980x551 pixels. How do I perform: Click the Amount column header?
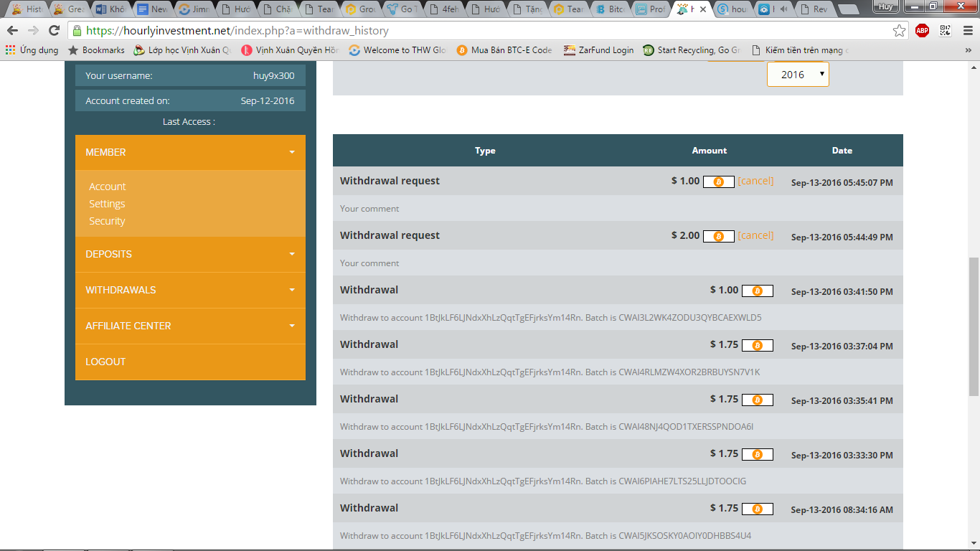click(710, 151)
